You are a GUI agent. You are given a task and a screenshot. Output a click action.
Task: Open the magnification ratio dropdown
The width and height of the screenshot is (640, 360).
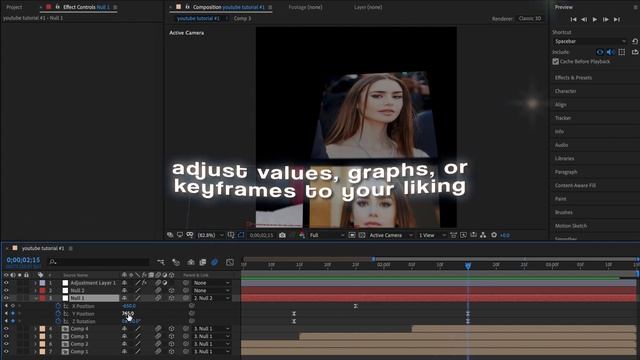pos(210,235)
